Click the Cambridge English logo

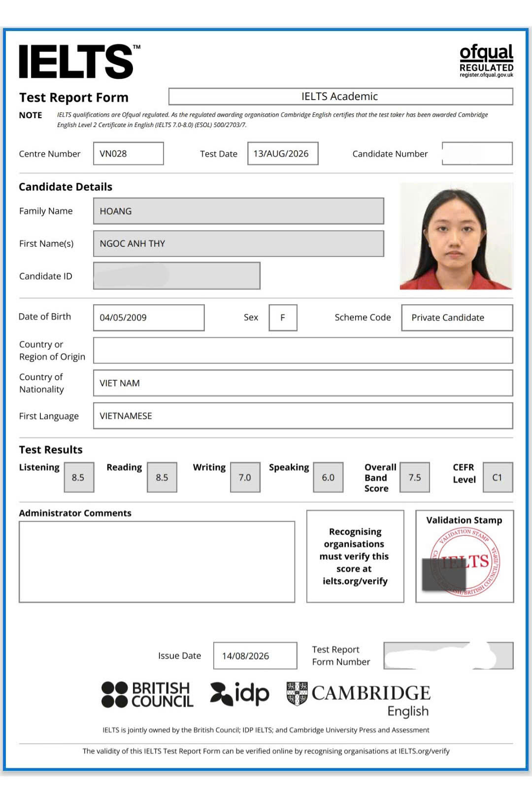click(x=358, y=699)
